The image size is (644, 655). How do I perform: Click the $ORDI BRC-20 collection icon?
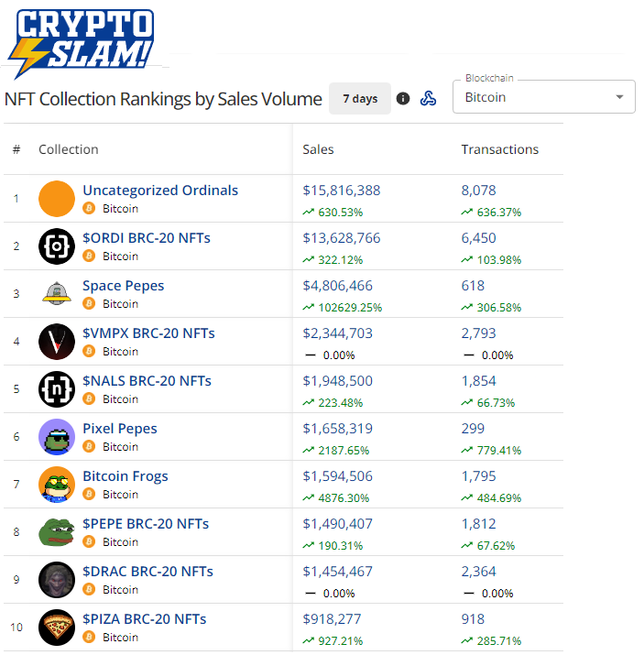(x=57, y=246)
